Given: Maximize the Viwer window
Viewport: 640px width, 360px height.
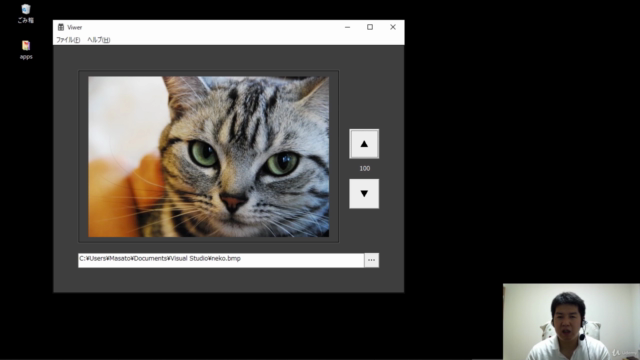Looking at the screenshot, I should (x=370, y=27).
